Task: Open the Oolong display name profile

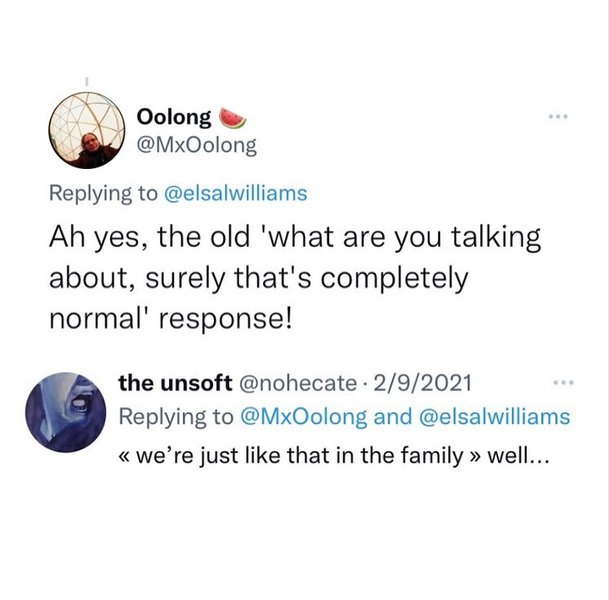Action: point(173,118)
